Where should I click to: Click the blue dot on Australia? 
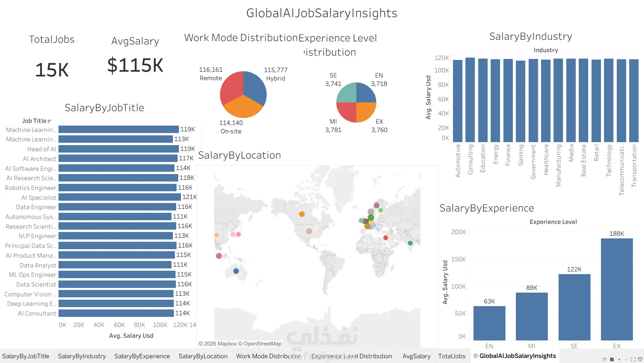(236, 271)
